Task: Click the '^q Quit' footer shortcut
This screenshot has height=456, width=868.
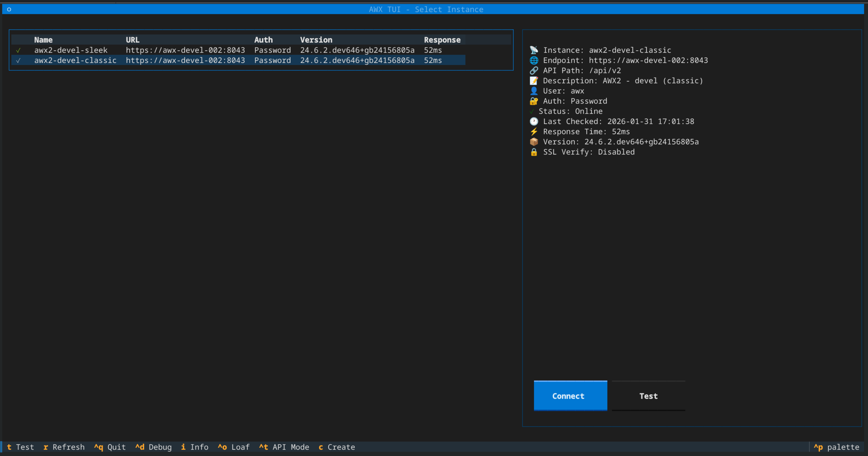Action: coord(110,447)
